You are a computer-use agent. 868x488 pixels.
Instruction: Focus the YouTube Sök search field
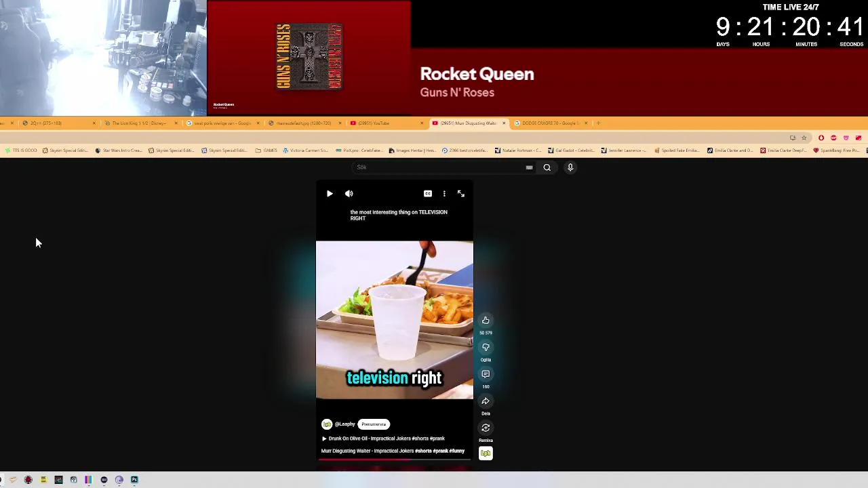(437, 167)
